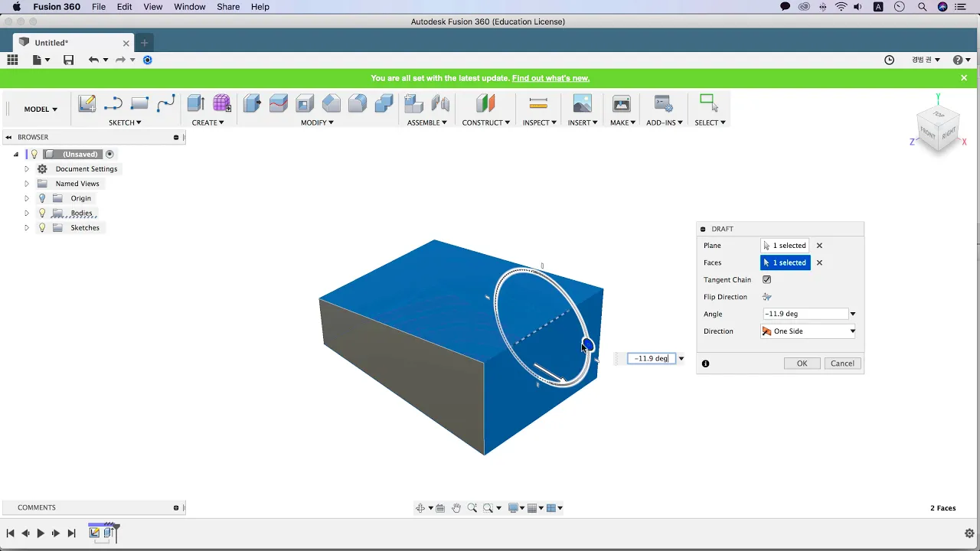Click the Pan hand icon
980x551 pixels.
456,508
